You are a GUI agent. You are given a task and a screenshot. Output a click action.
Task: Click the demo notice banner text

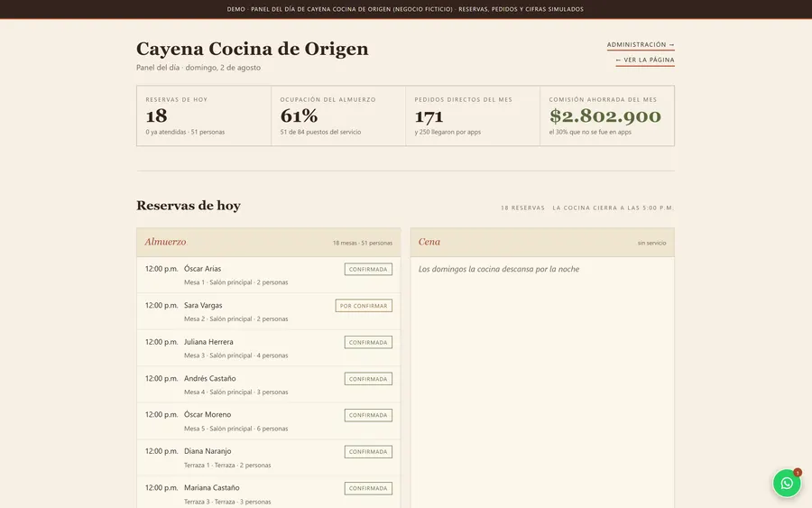(x=405, y=9)
